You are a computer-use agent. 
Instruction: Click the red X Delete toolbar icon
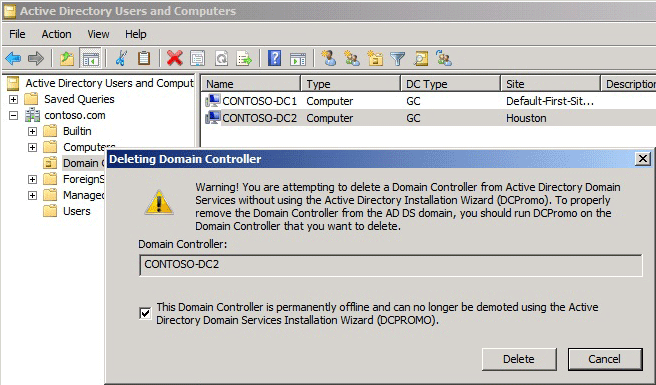(174, 58)
